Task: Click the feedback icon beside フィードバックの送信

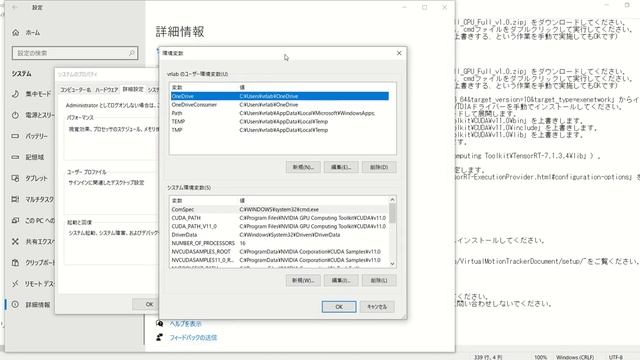Action: click(160, 338)
